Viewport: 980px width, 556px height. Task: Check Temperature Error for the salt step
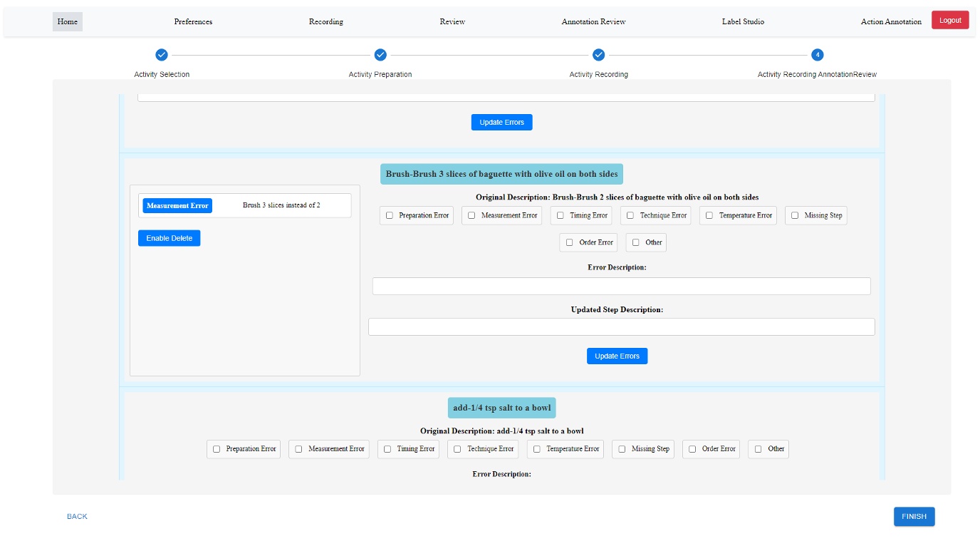[536, 449]
